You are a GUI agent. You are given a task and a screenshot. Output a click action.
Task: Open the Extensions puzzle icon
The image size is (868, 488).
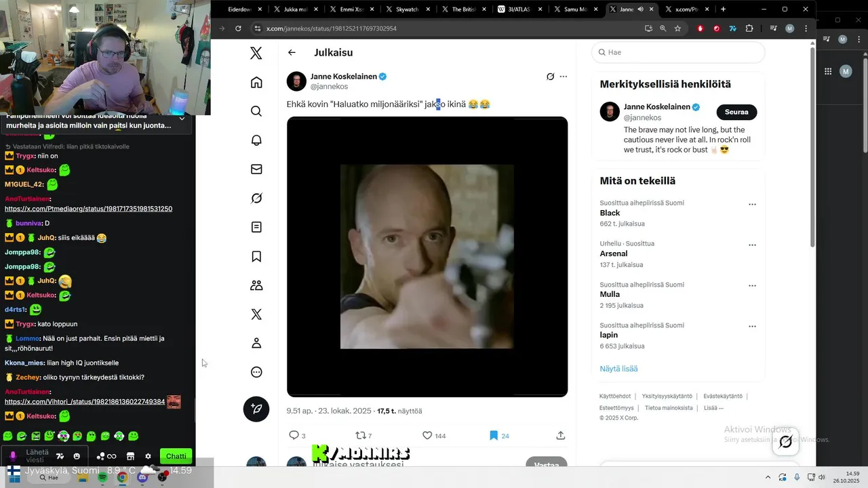click(x=749, y=28)
